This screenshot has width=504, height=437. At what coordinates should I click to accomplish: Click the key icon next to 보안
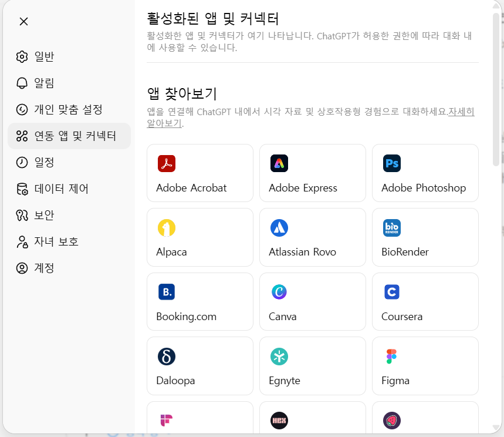[x=22, y=215]
